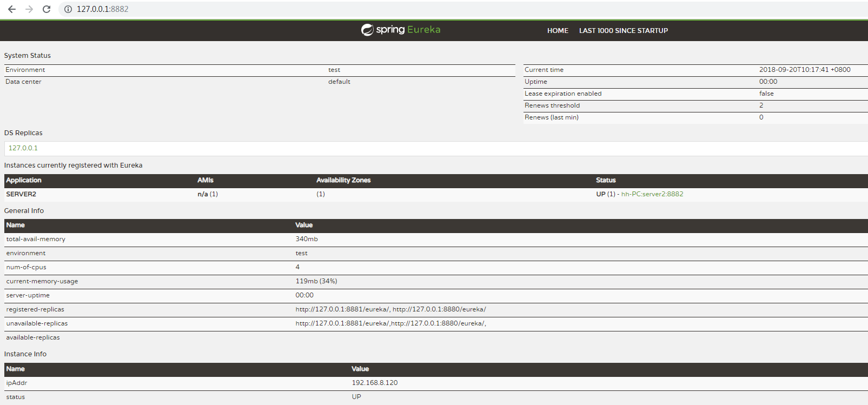
Task: Click 'Instances currently registered with Eureka' heading
Action: tap(74, 165)
